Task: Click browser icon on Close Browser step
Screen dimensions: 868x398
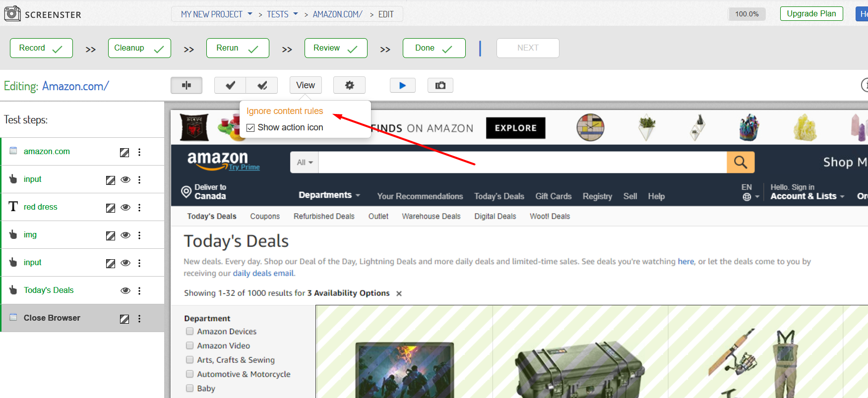Action: pyautogui.click(x=13, y=317)
